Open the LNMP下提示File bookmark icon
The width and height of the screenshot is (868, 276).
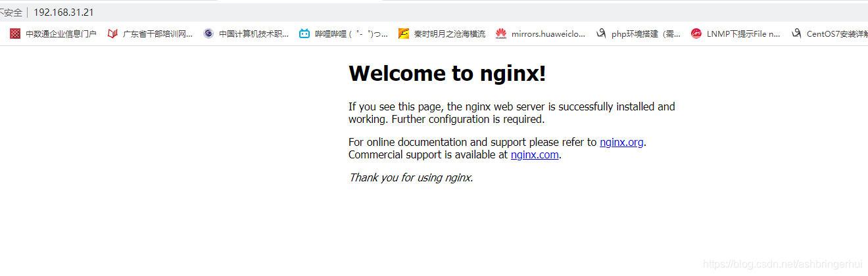696,34
